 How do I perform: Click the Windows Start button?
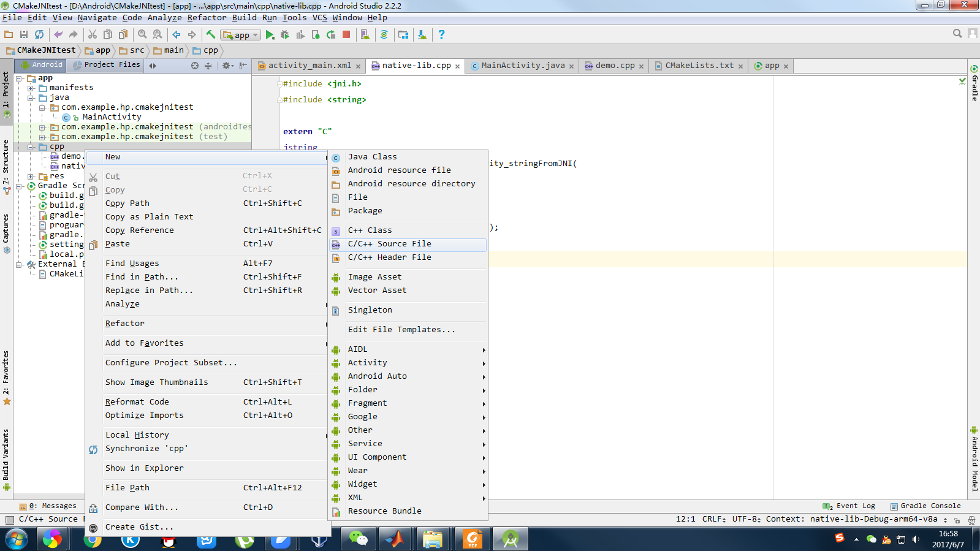15,539
